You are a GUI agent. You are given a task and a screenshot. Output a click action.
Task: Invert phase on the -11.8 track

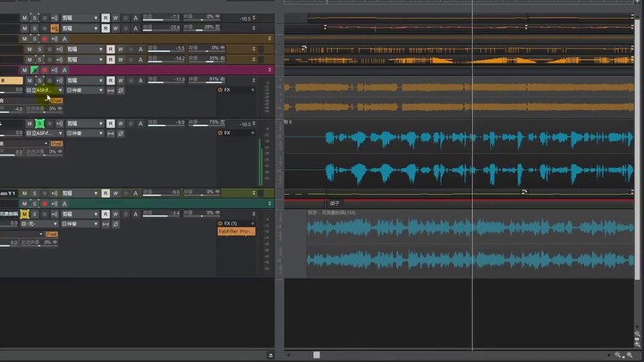[121, 90]
